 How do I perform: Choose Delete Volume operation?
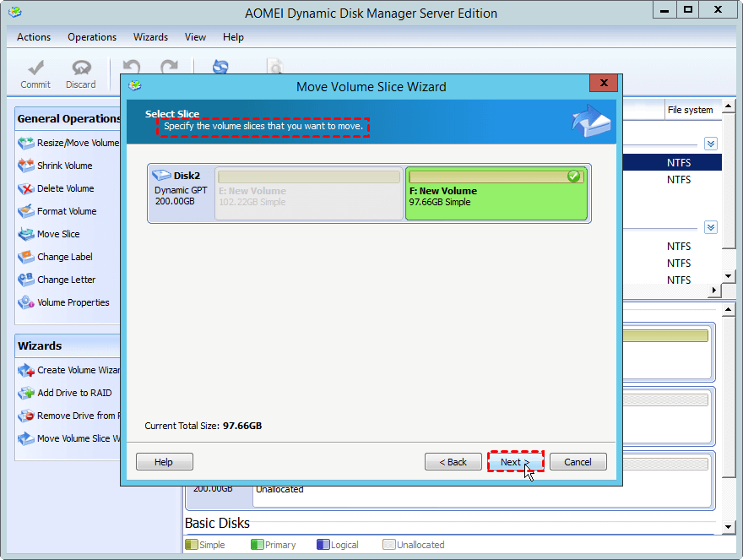(x=56, y=188)
